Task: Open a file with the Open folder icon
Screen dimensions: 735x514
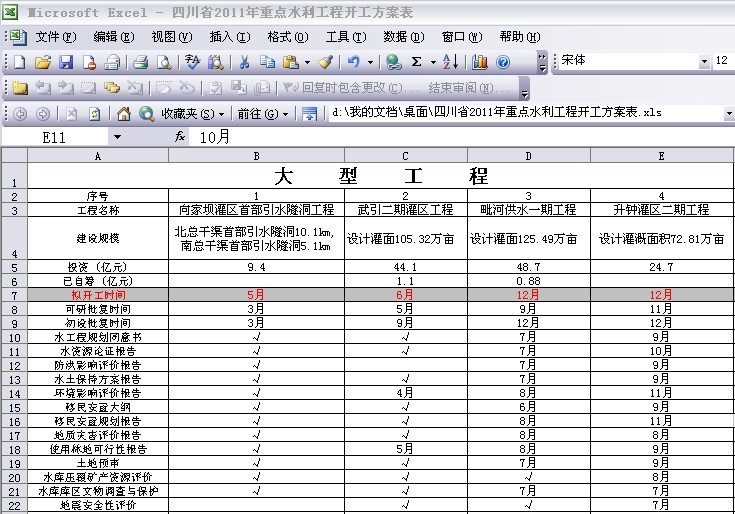Action: tap(42, 62)
